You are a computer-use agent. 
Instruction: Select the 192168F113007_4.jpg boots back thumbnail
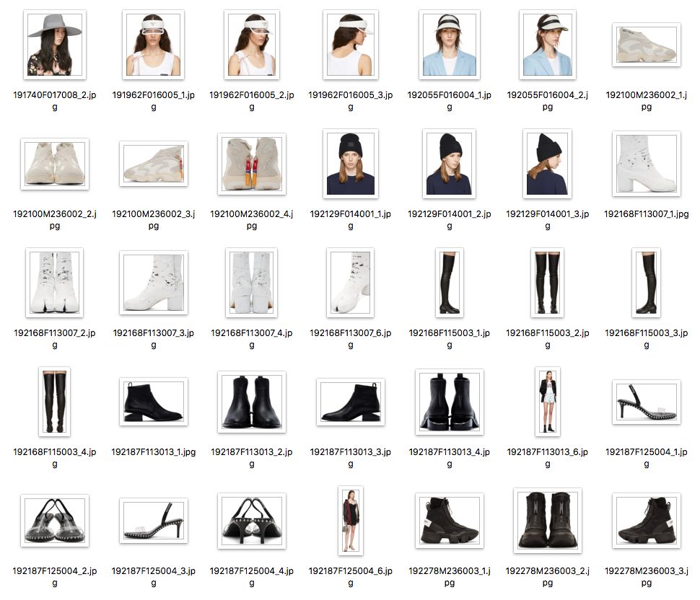[252, 283]
